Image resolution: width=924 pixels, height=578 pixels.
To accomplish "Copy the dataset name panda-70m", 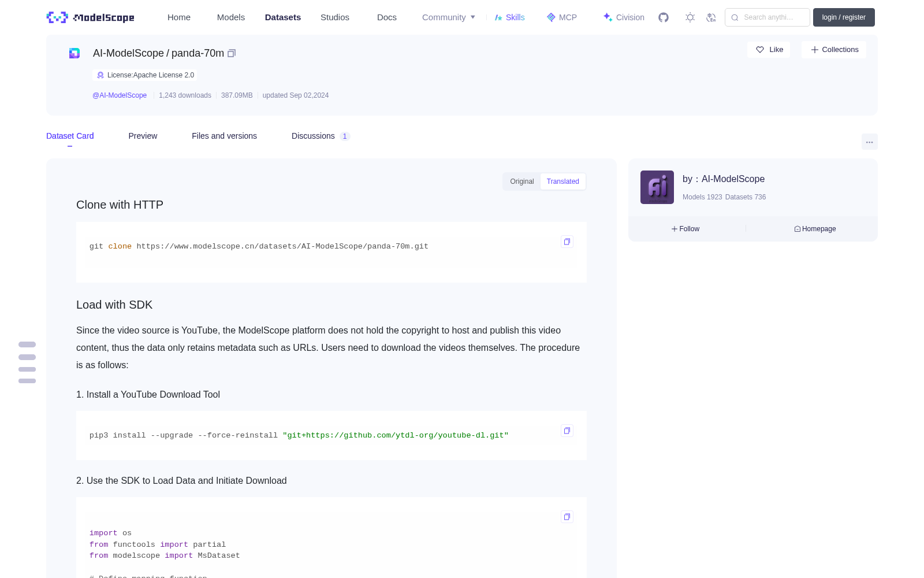I will (x=232, y=53).
